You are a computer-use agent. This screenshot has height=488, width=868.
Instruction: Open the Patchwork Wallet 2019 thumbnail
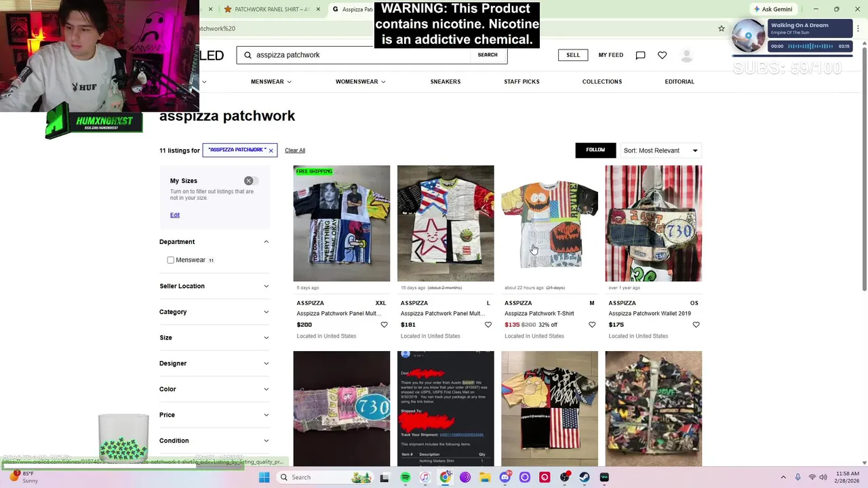click(x=654, y=223)
